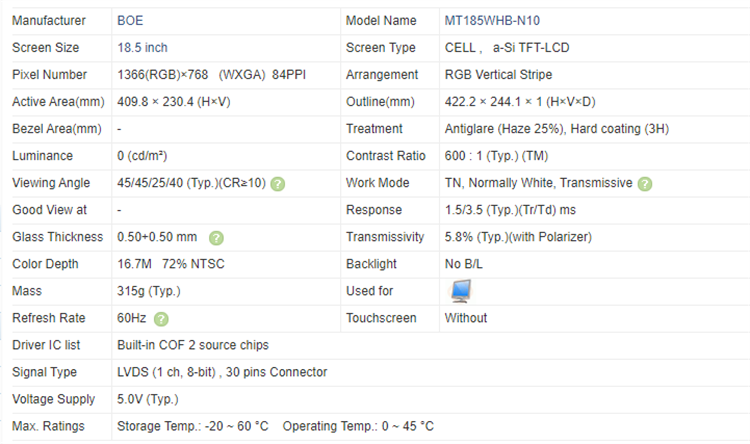Viewport: 750px width, 444px height.
Task: Click the help icon after Work Mode value
Action: [x=645, y=184]
